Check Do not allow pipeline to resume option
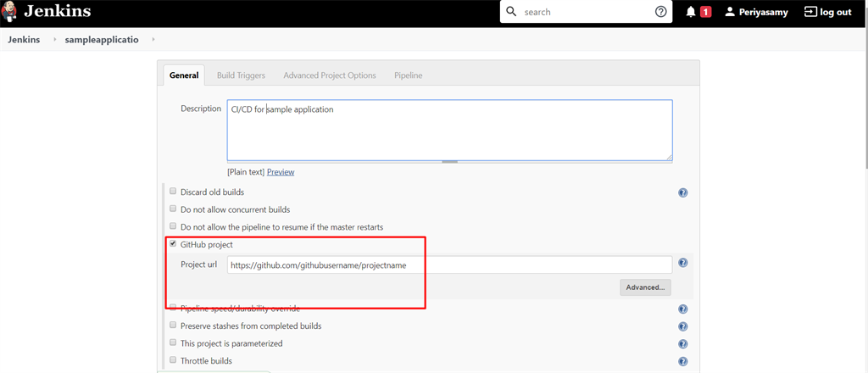Screen dimensions: 868x373 (173, 226)
